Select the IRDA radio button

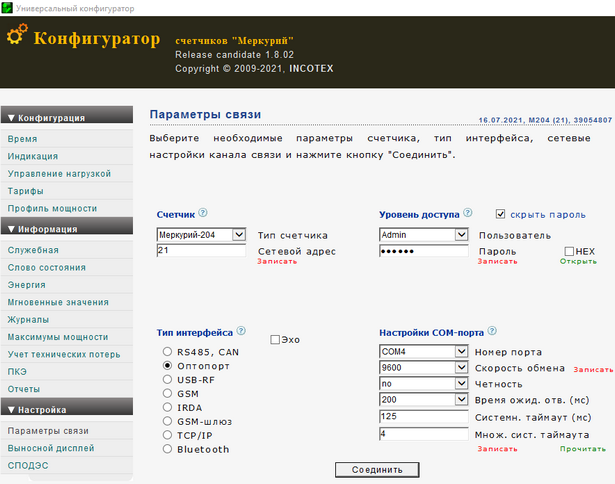[x=167, y=407]
